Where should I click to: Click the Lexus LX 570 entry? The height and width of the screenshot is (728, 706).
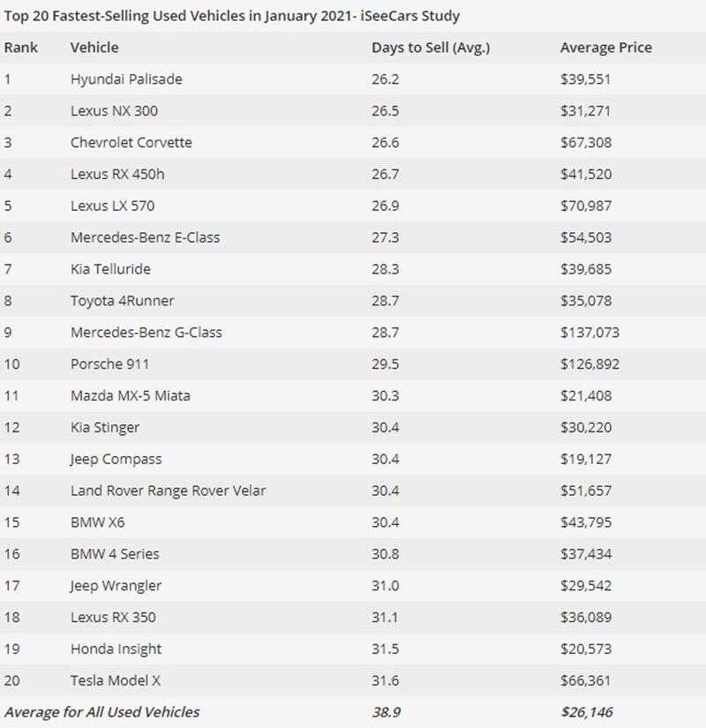coord(112,206)
